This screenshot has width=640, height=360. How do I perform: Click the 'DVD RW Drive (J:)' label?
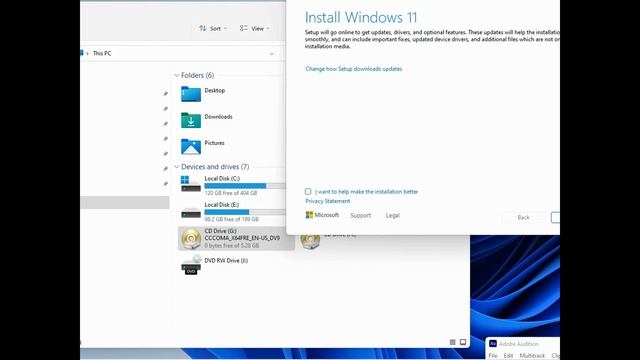click(x=226, y=260)
